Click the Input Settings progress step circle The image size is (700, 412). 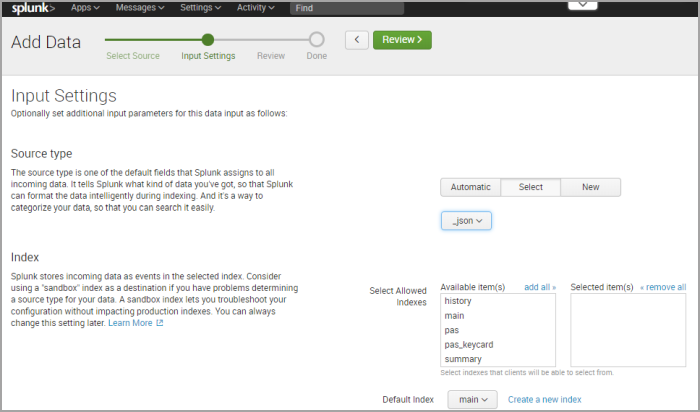click(x=208, y=40)
